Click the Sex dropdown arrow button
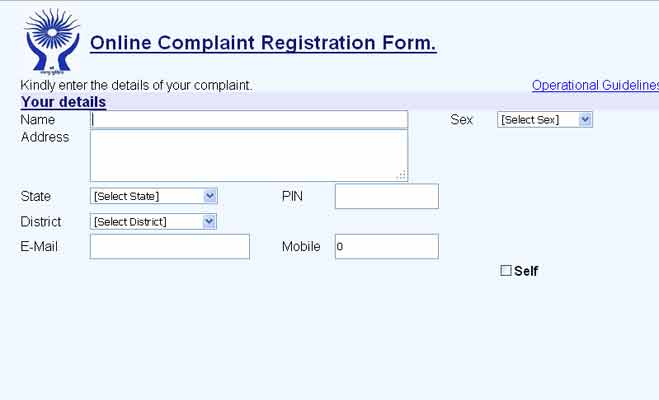Viewport: 659px width, 400px height. 585,119
